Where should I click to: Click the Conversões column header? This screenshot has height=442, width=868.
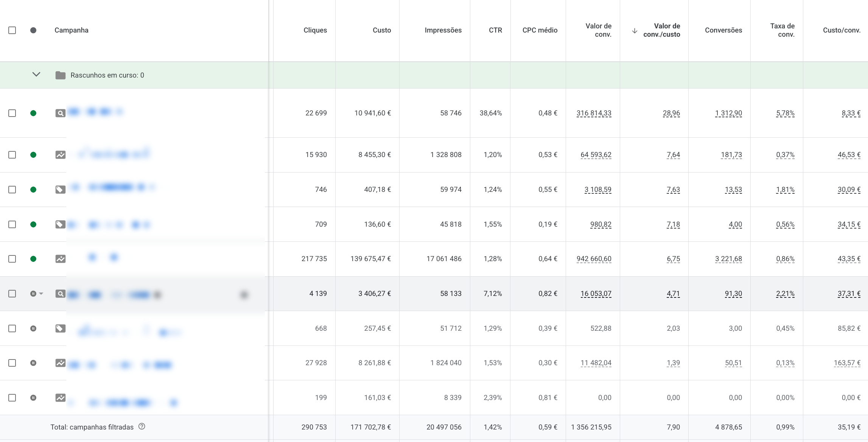(723, 30)
